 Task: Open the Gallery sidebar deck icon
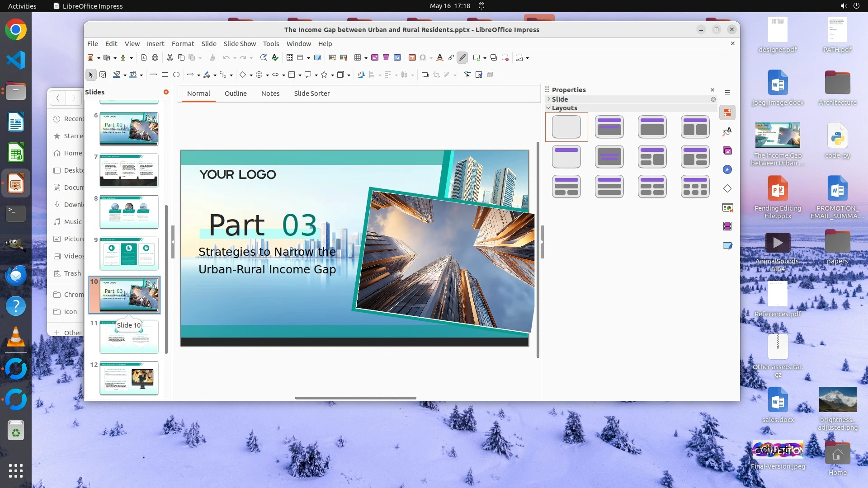727,150
